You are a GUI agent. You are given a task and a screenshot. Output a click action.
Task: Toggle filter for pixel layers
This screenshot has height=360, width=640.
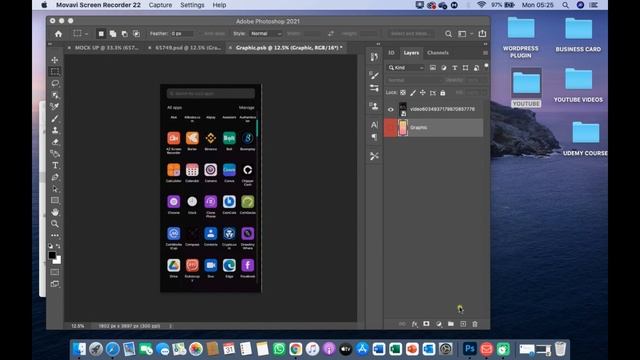click(x=433, y=68)
